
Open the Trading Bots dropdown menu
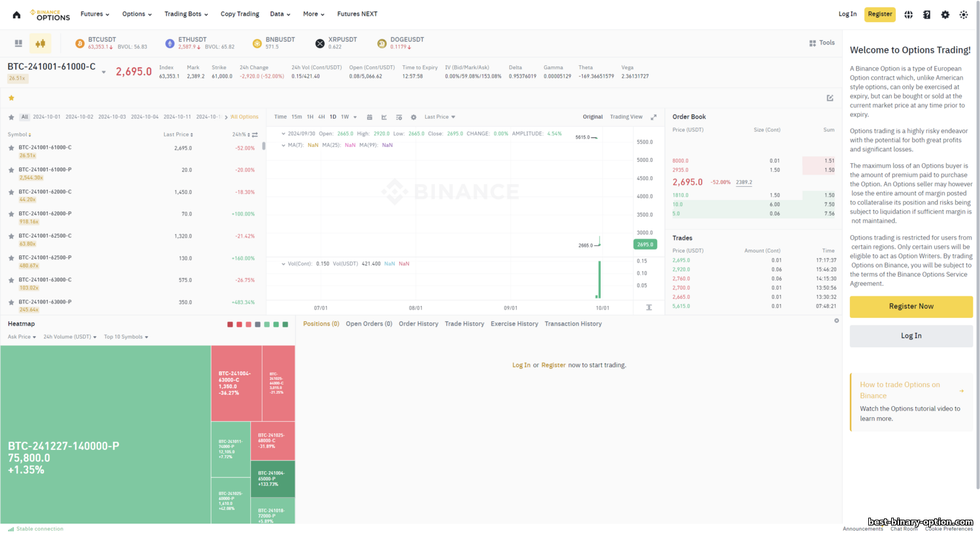pyautogui.click(x=186, y=14)
